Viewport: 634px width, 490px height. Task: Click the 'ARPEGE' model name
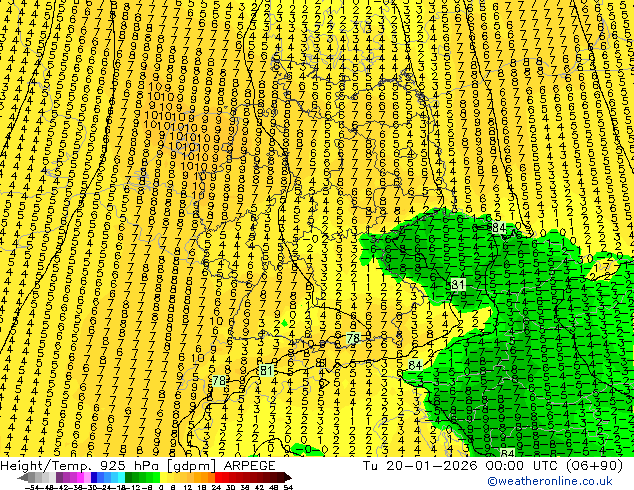point(249,465)
